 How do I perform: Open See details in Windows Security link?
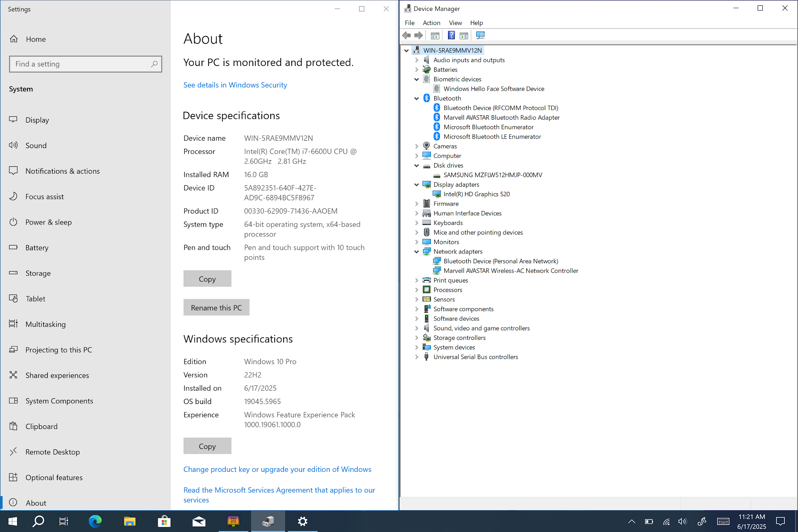tap(235, 85)
